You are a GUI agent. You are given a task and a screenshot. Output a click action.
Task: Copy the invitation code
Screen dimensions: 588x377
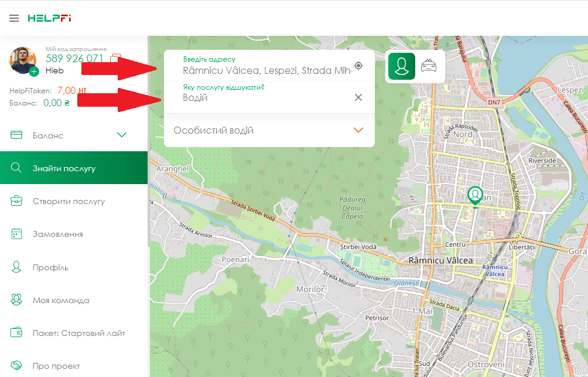pyautogui.click(x=115, y=58)
